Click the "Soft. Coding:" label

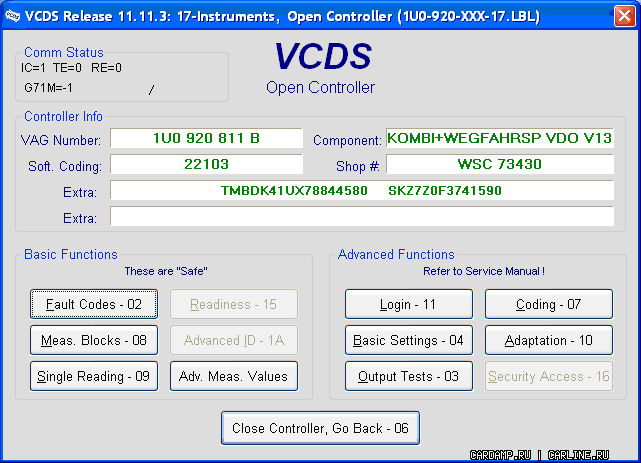pyautogui.click(x=65, y=166)
